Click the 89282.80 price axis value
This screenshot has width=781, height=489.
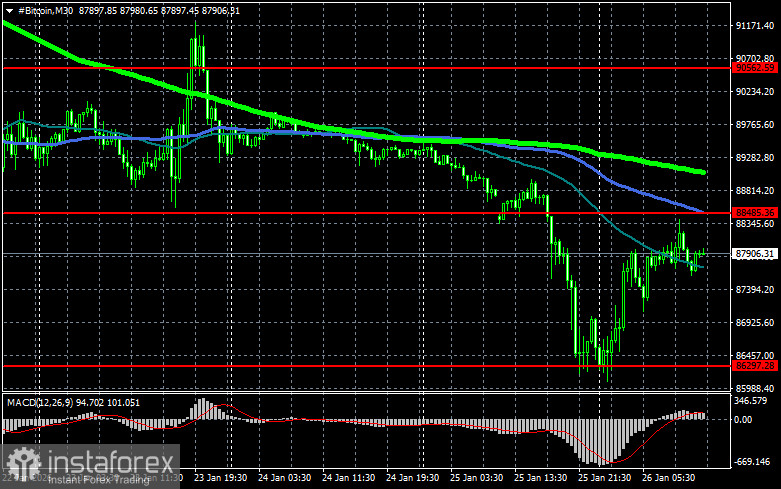pyautogui.click(x=755, y=157)
